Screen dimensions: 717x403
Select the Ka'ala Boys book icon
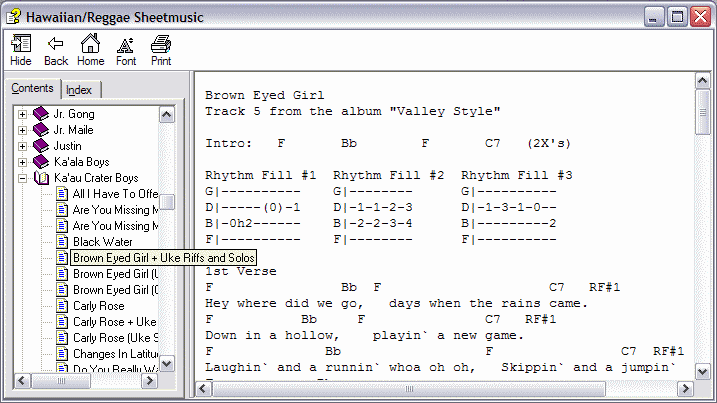click(x=41, y=161)
